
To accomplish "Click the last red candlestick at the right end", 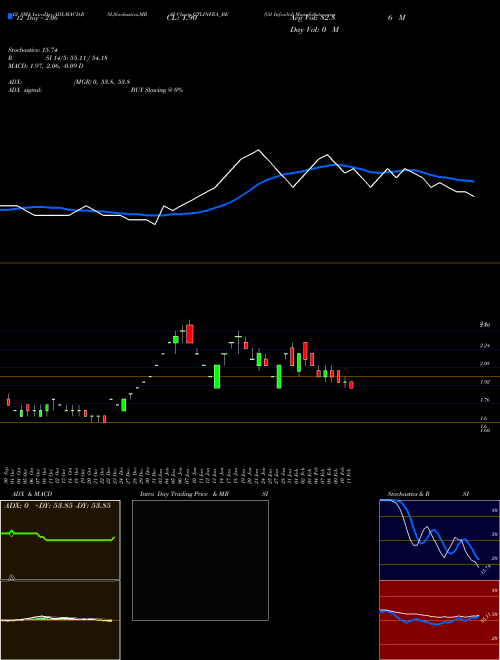I will [x=351, y=385].
